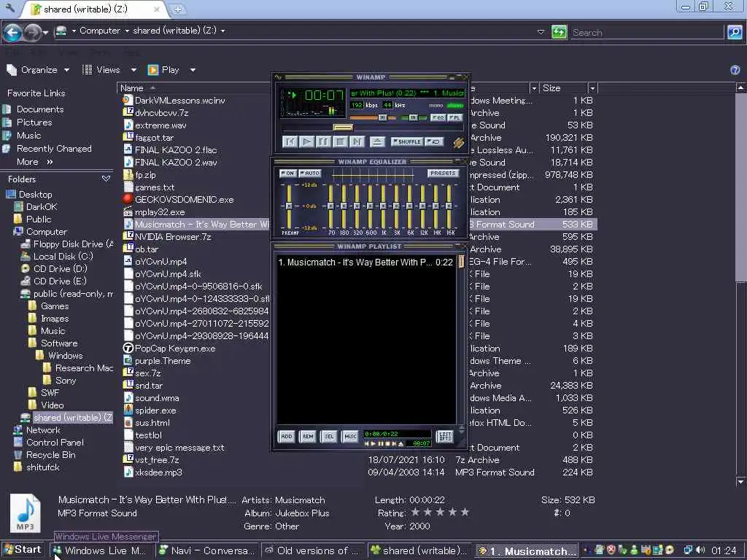Toggle Shuffle in Winamp

click(x=407, y=141)
